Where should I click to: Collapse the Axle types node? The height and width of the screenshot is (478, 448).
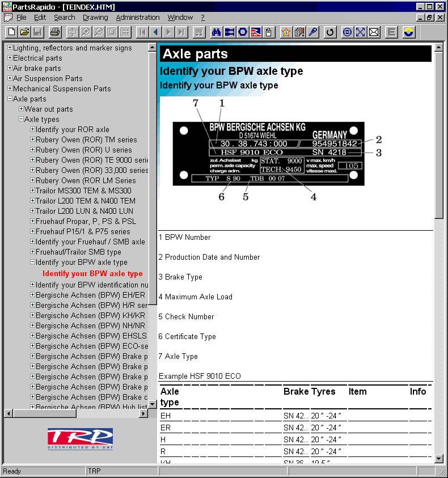21,119
